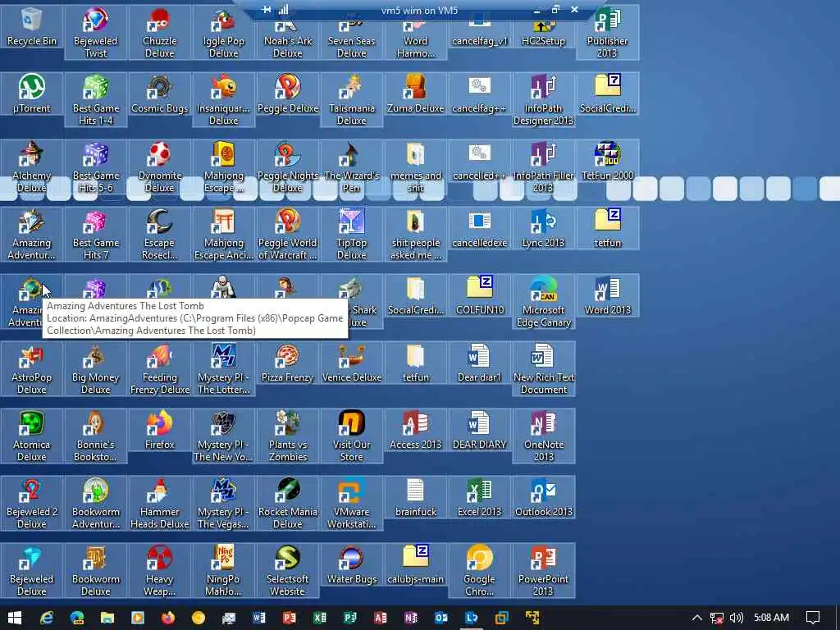This screenshot has height=630, width=840.
Task: Select Best Game Hits 1-4 icon
Action: (x=95, y=99)
